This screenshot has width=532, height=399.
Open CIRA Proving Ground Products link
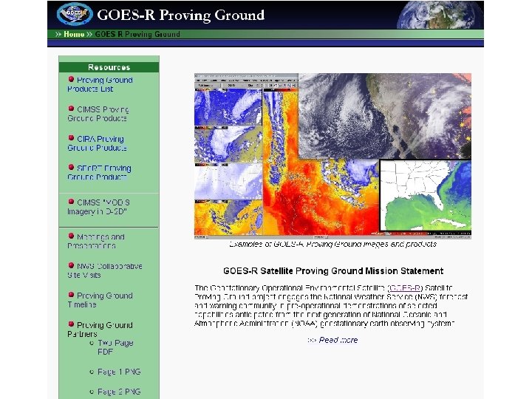pos(97,143)
